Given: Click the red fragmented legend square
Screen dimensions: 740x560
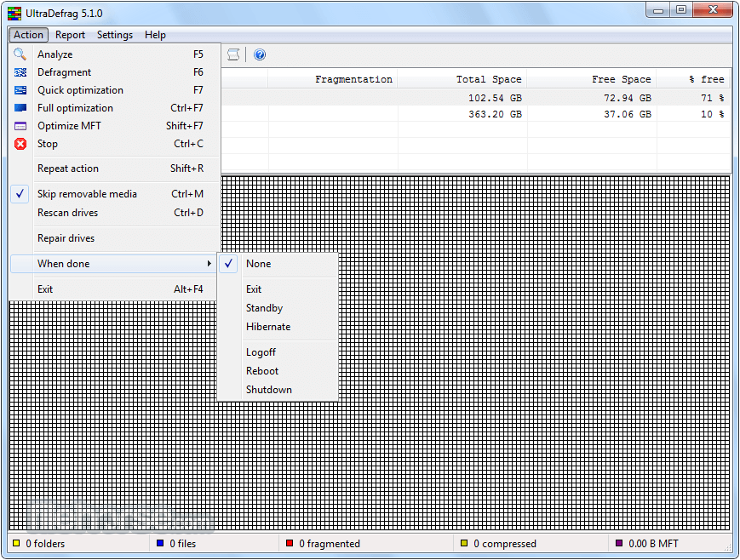Looking at the screenshot, I should 290,543.
